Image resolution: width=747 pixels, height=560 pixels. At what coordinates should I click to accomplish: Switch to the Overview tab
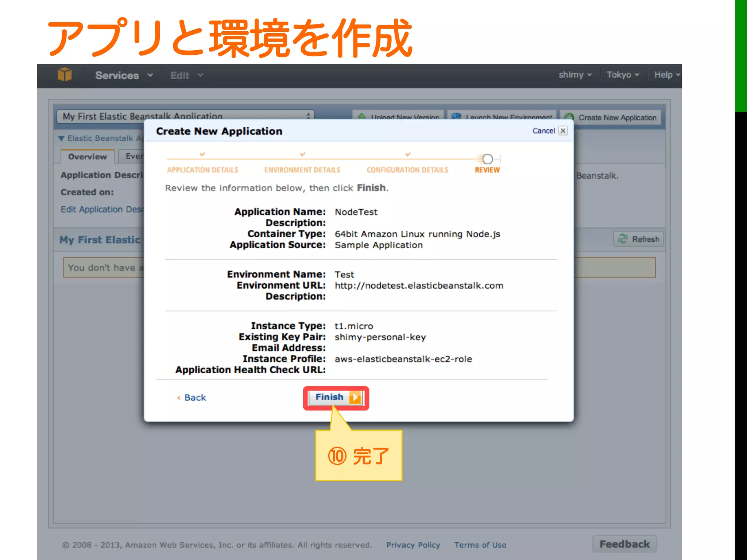click(88, 157)
